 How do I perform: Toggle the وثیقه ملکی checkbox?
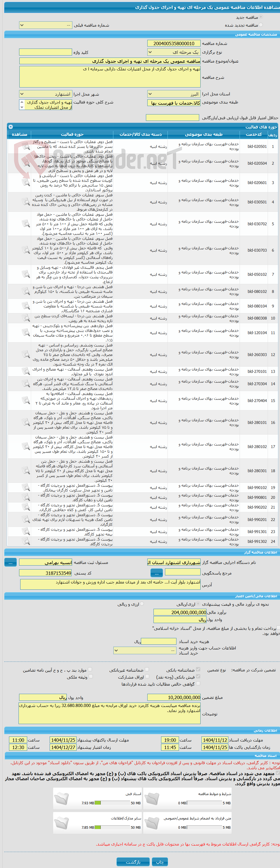tap(90, 676)
